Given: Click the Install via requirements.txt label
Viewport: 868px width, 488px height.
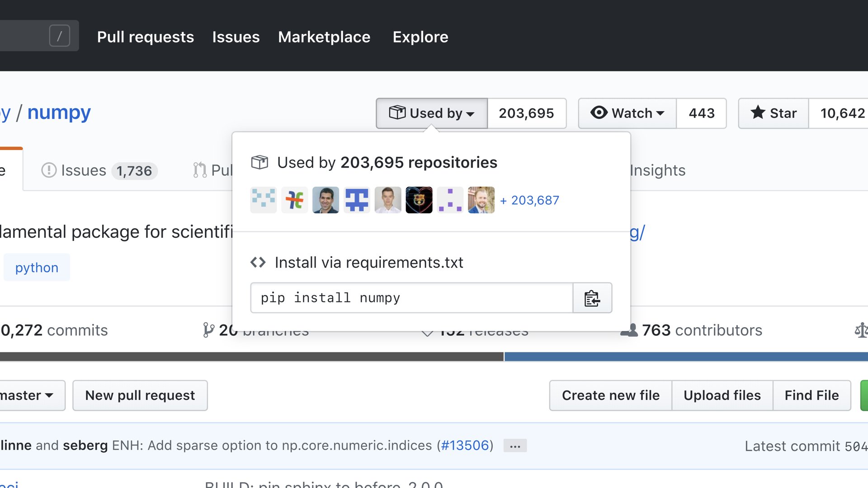Looking at the screenshot, I should pyautogui.click(x=369, y=263).
